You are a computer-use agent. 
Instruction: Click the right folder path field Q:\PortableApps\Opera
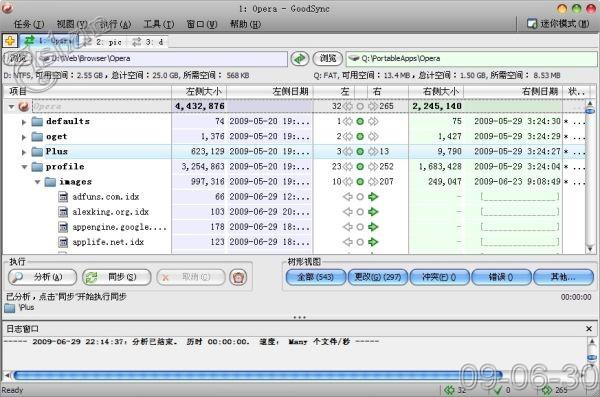(471, 59)
